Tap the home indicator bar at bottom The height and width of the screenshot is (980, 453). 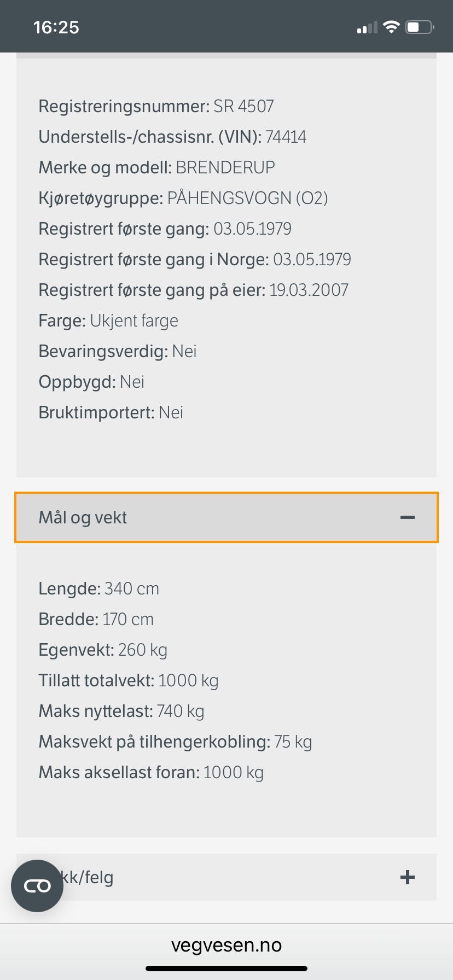click(x=226, y=969)
